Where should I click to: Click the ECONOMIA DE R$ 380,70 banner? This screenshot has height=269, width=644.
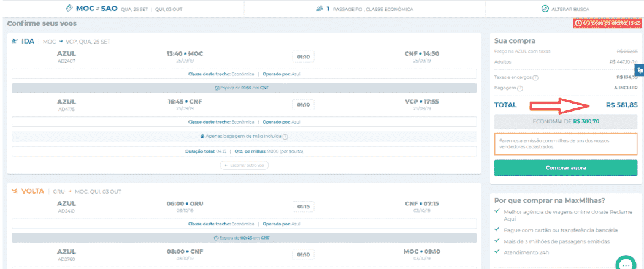[x=565, y=122]
